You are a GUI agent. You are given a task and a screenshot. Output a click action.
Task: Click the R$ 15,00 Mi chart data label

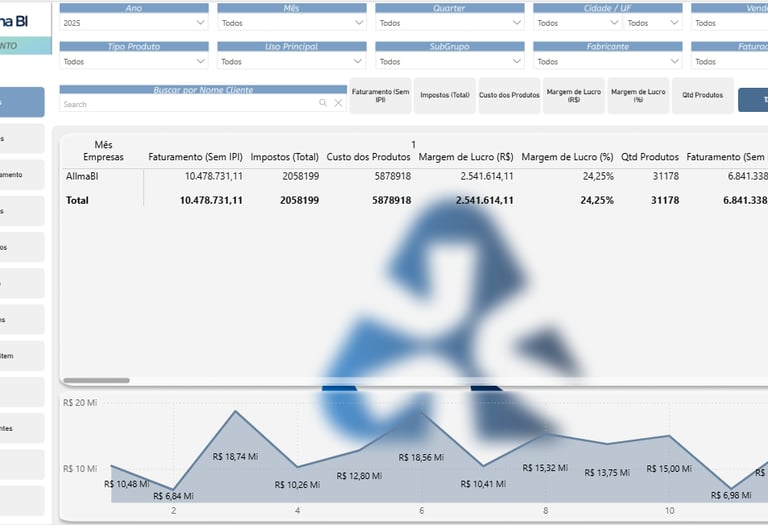pos(669,469)
